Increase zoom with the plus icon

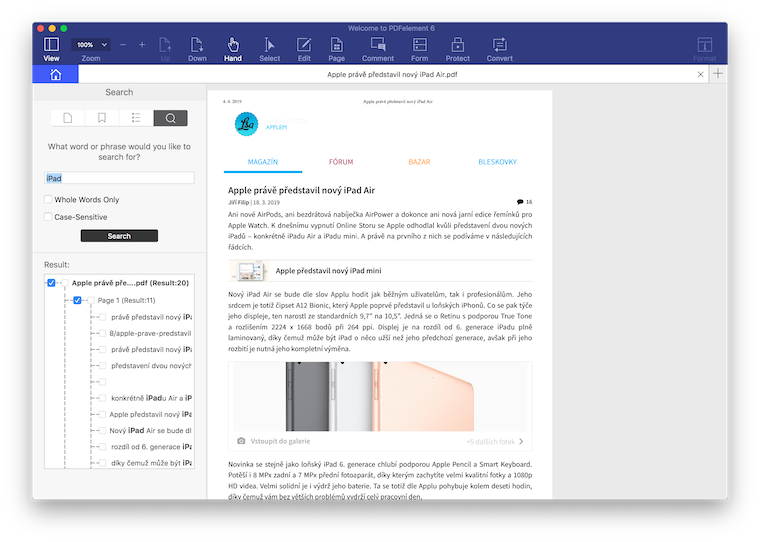(x=142, y=45)
